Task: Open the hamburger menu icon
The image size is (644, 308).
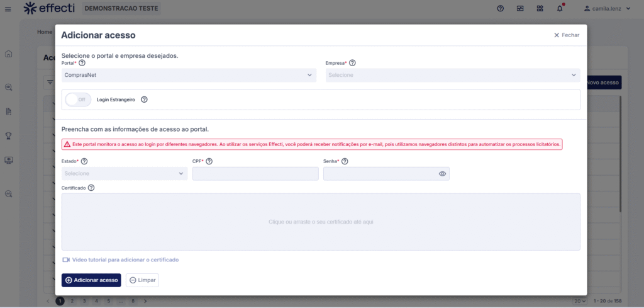Action: pos(8,9)
